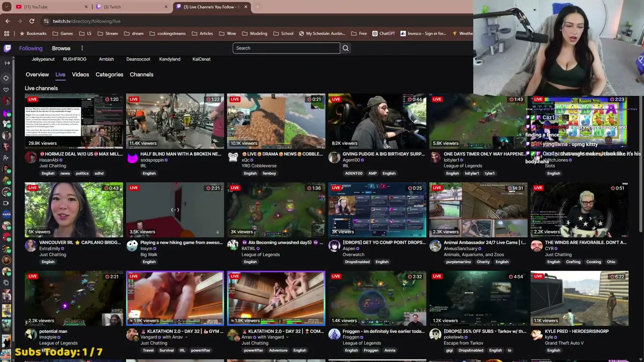Open the Videos tab

click(80, 74)
